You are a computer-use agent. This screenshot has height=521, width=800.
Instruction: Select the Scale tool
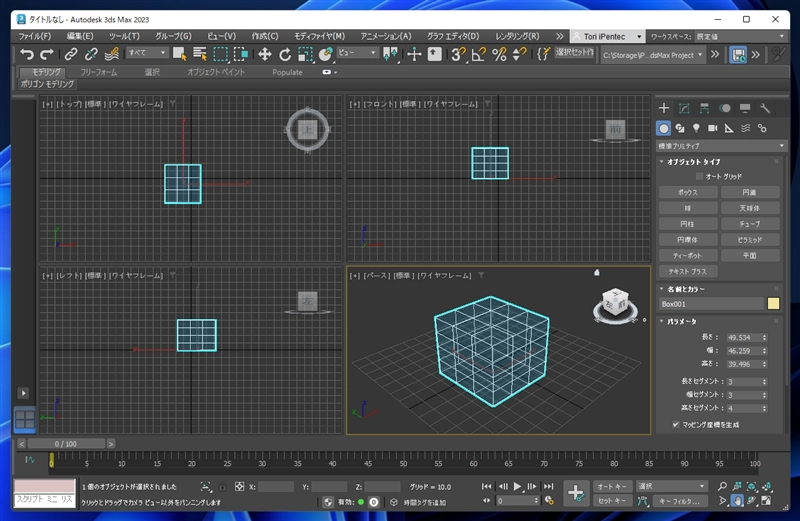pyautogui.click(x=305, y=54)
